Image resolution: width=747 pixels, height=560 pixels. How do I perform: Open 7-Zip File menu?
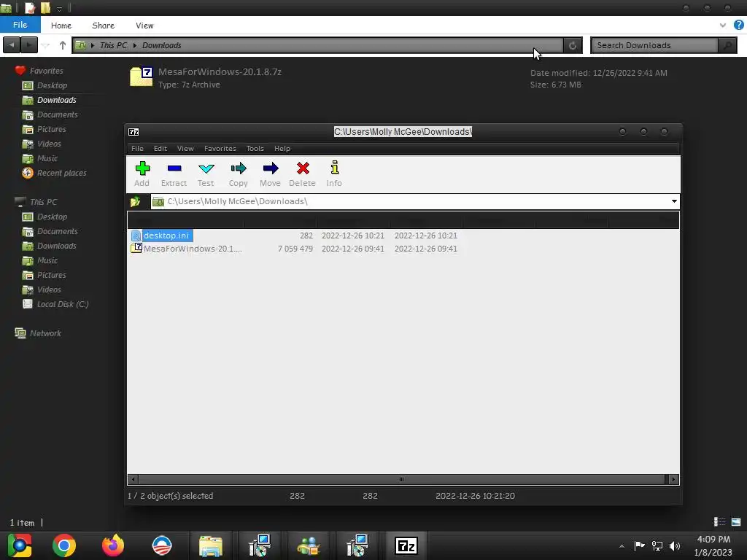[137, 149]
